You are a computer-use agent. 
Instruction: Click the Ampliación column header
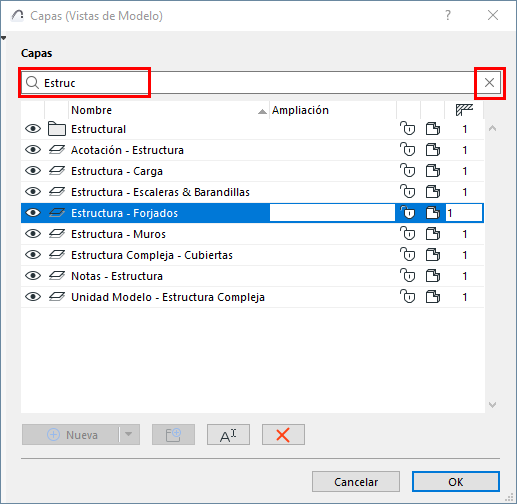(x=333, y=110)
